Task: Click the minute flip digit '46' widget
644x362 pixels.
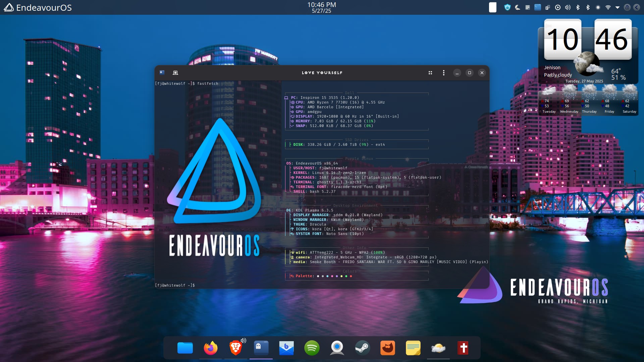Action: point(613,39)
